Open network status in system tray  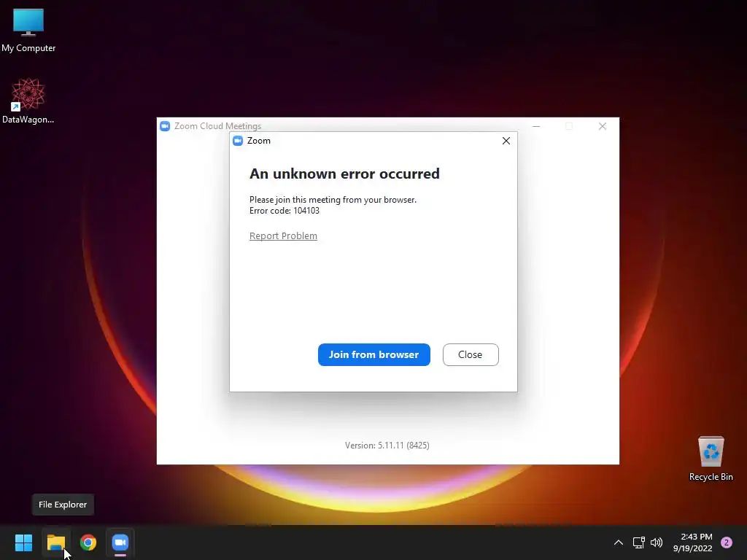638,542
